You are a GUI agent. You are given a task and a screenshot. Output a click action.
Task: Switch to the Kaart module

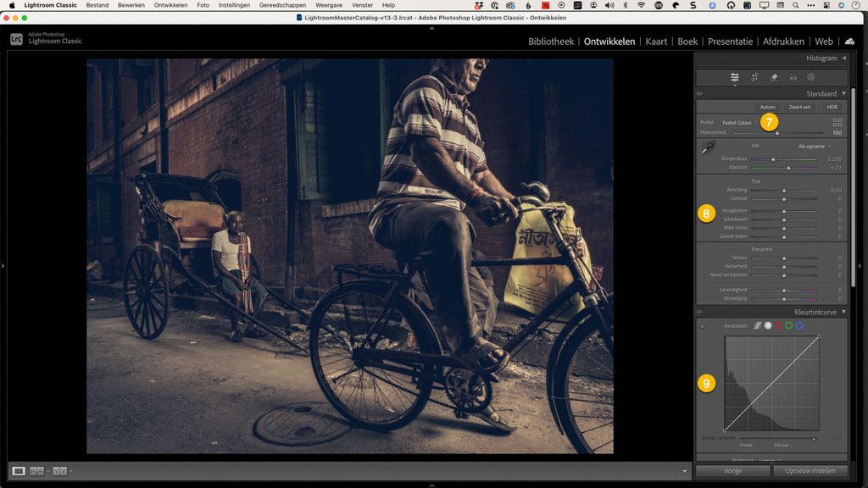coord(656,42)
